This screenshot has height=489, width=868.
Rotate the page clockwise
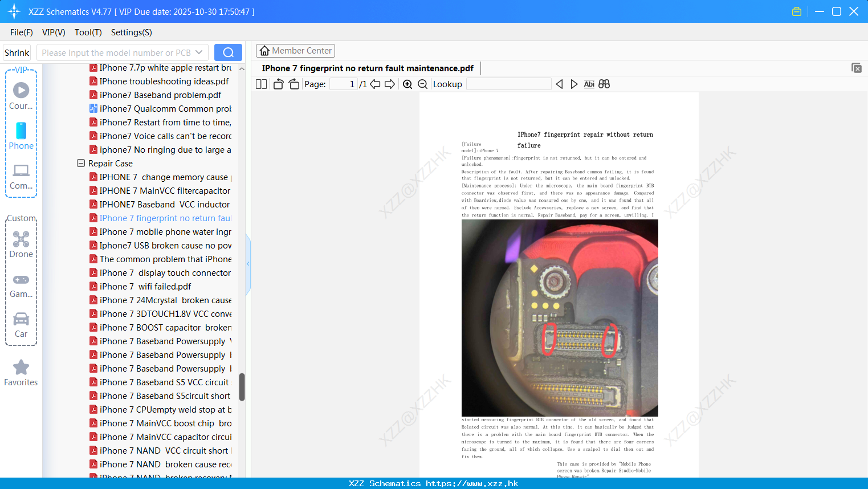tap(294, 84)
